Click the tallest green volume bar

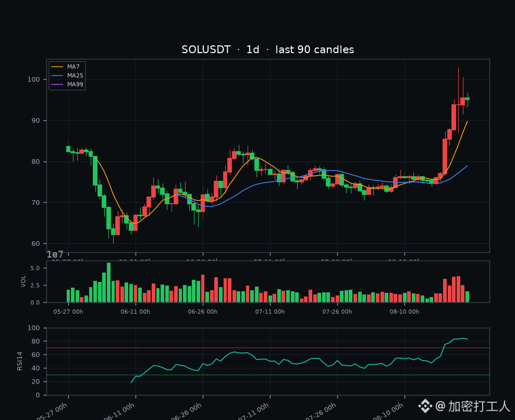[x=109, y=282]
